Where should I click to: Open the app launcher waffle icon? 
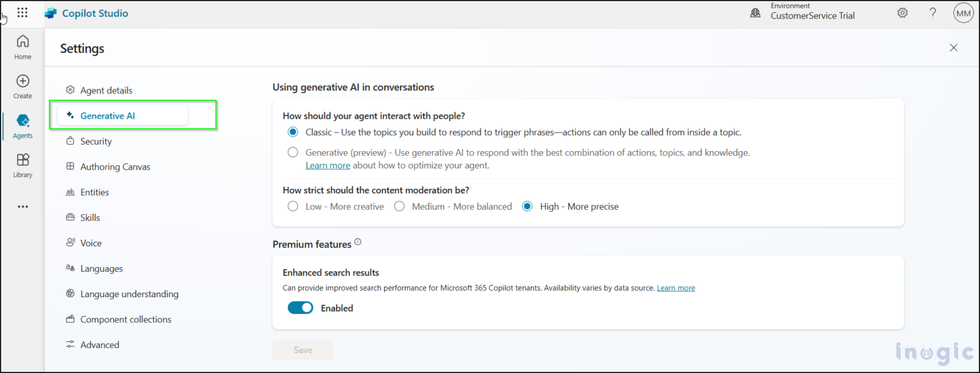coord(22,13)
